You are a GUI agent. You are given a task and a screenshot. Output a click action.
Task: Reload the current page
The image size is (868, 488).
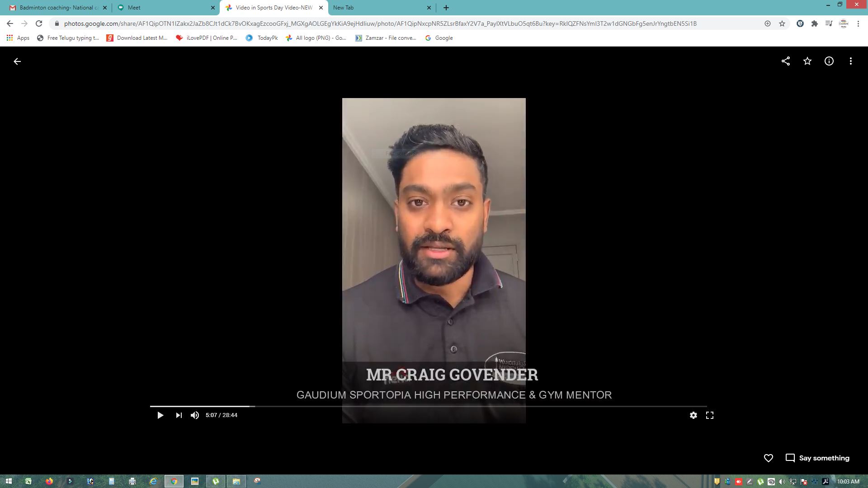click(39, 23)
